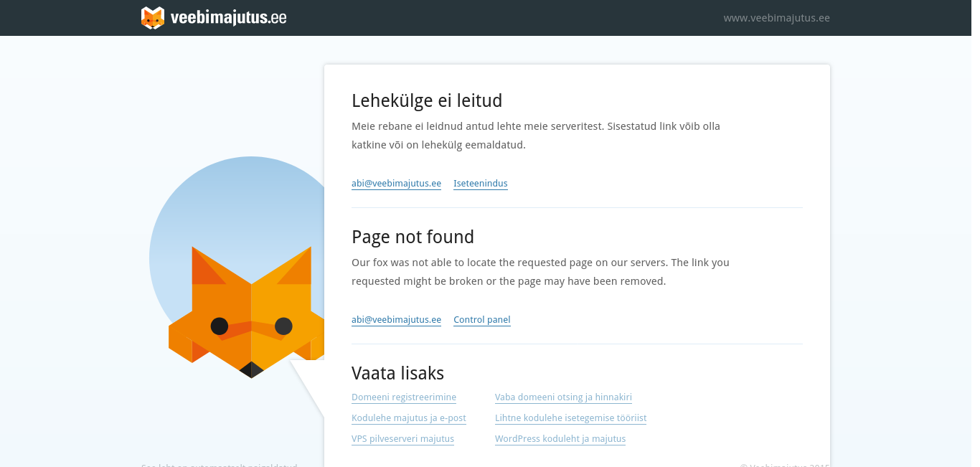
Task: Open the Iseteenindus link
Action: tap(481, 184)
